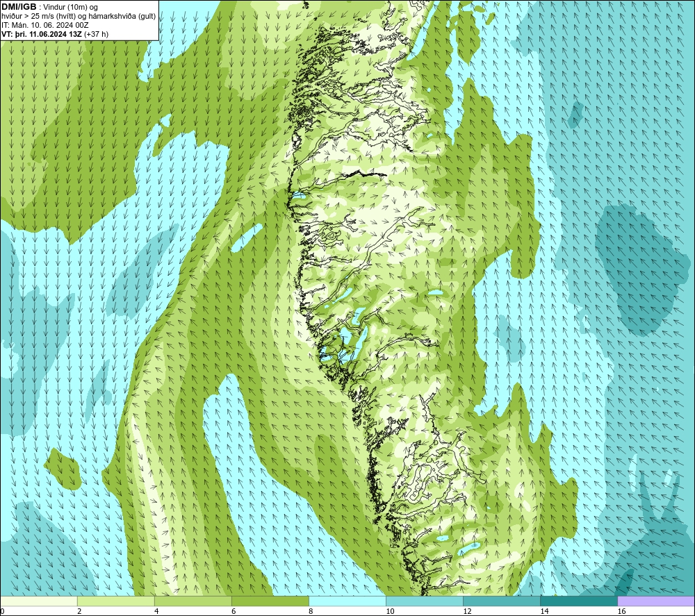Click the 2–4 m/s light green legend swatch
The image size is (695, 616).
point(115,601)
